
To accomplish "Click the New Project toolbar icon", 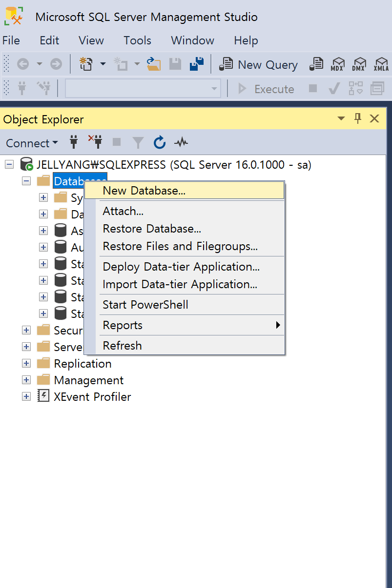I will point(86,64).
